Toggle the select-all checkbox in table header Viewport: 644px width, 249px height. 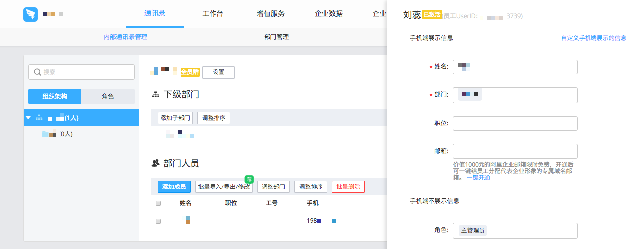pos(158,203)
